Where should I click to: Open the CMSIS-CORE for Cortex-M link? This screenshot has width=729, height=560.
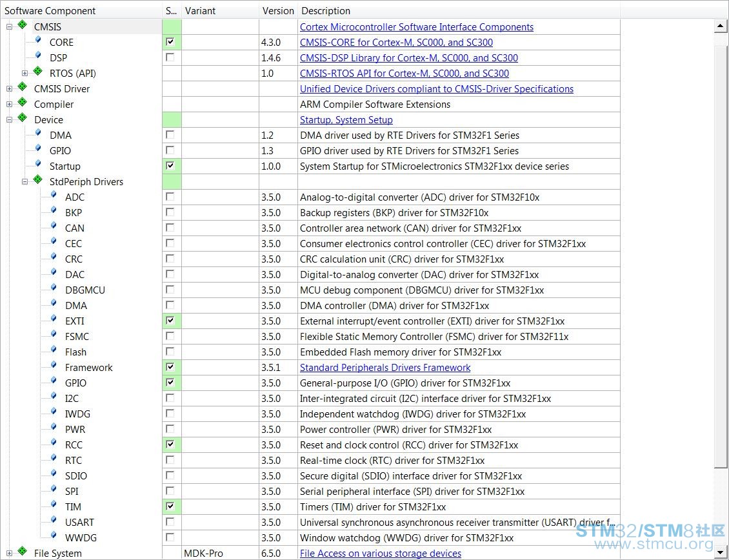pyautogui.click(x=396, y=43)
